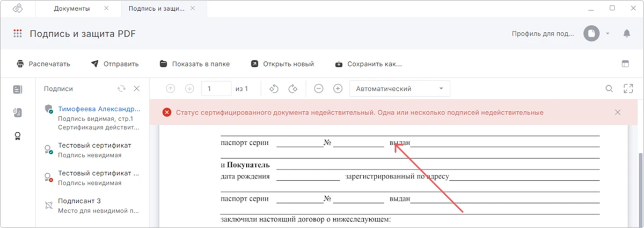
Task: Go to previous page arrow
Action: [171, 89]
